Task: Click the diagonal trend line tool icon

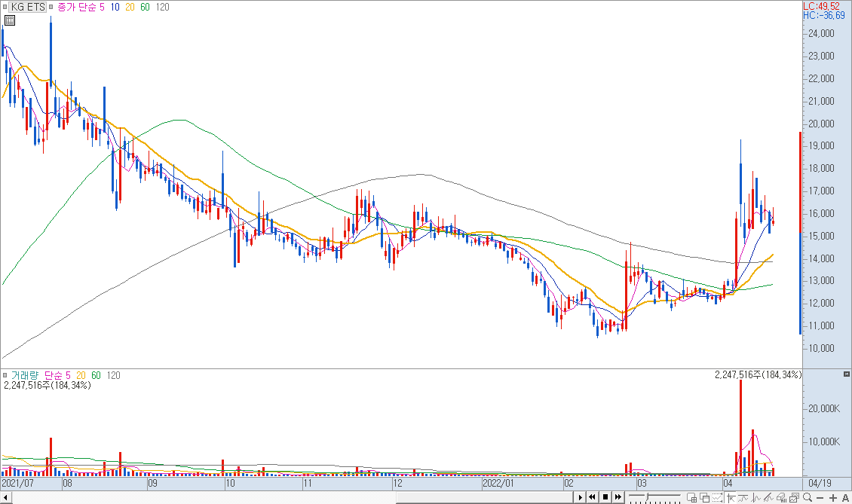Action: click(768, 497)
